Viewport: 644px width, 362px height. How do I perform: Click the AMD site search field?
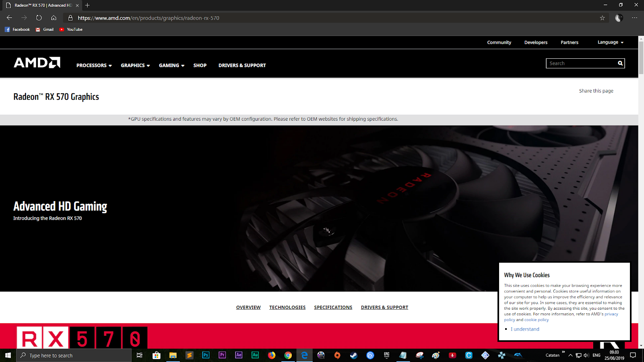[x=581, y=63]
